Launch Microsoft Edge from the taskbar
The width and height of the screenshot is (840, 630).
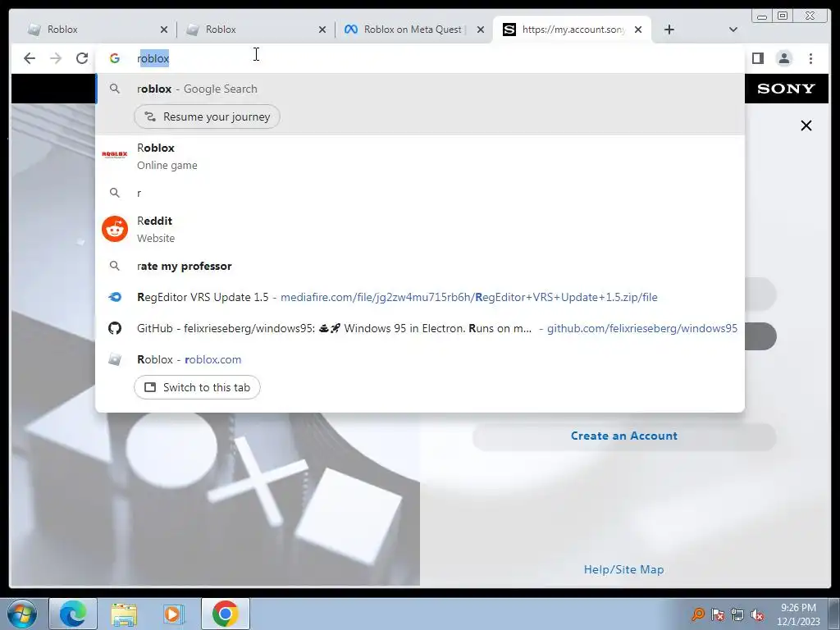pyautogui.click(x=73, y=614)
